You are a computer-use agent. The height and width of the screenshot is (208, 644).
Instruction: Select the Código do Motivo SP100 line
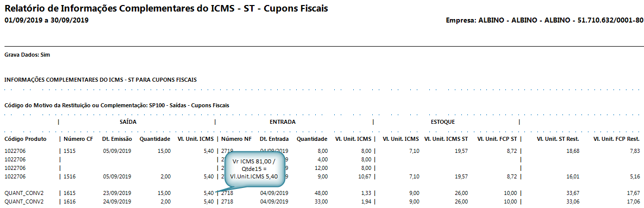[117, 105]
